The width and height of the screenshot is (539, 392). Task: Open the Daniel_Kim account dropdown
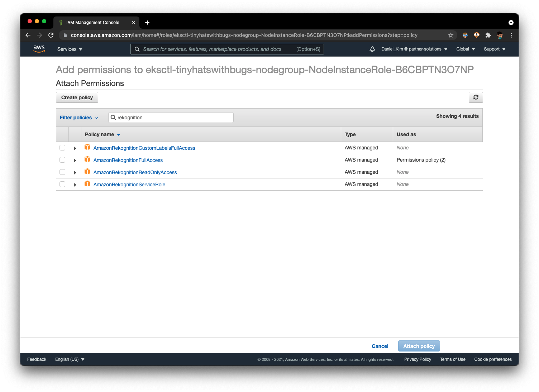[x=414, y=49]
